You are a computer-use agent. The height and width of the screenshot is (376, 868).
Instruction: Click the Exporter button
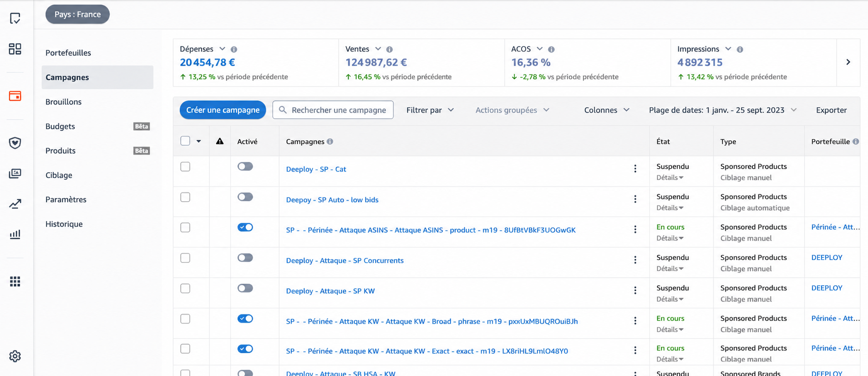(831, 110)
